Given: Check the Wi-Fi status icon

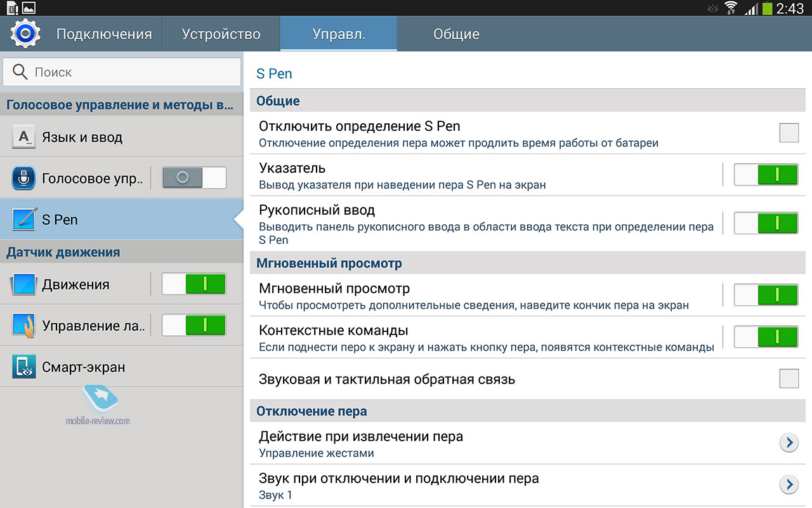Looking at the screenshot, I should 731,8.
